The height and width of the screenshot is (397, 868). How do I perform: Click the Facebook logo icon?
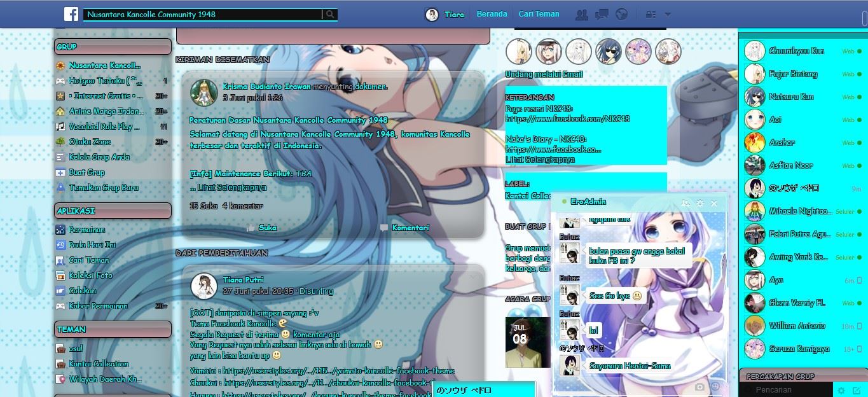(x=71, y=14)
